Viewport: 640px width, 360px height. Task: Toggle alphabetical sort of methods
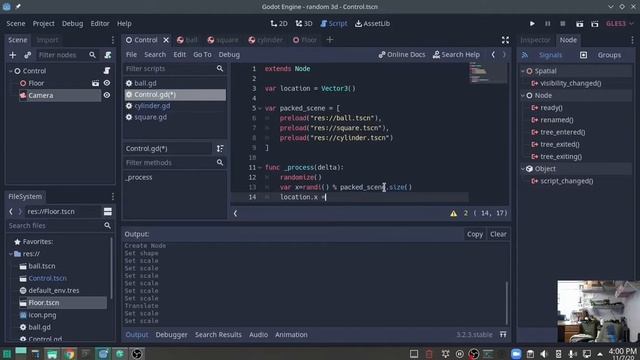220,149
